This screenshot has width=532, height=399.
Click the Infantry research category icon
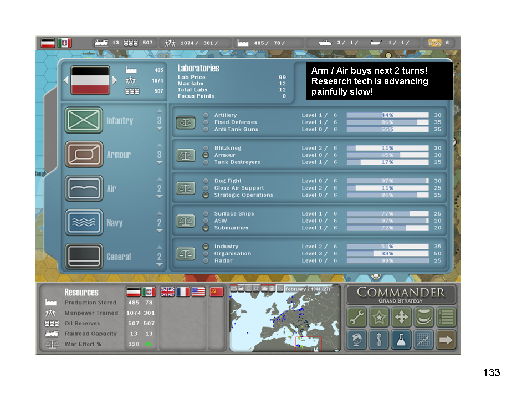click(84, 120)
